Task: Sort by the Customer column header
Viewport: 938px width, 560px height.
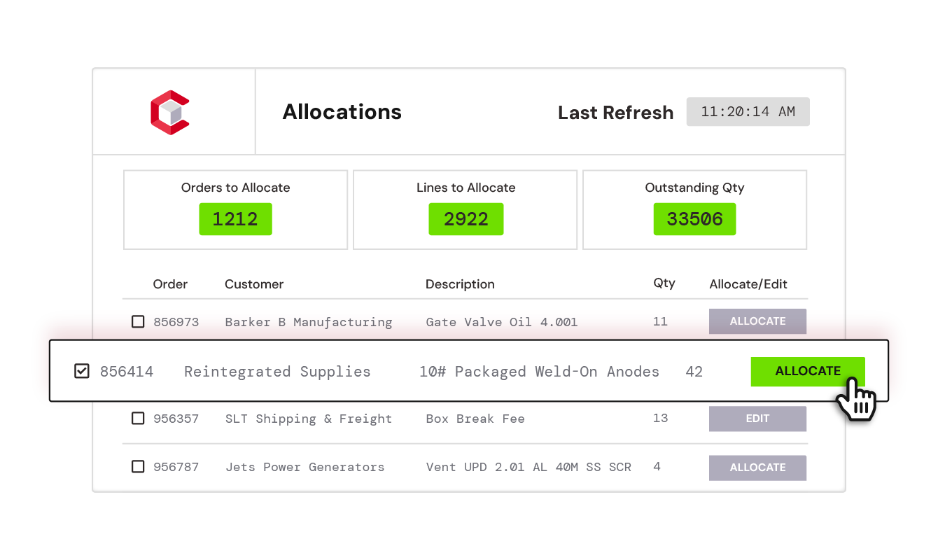Action: 254,284
